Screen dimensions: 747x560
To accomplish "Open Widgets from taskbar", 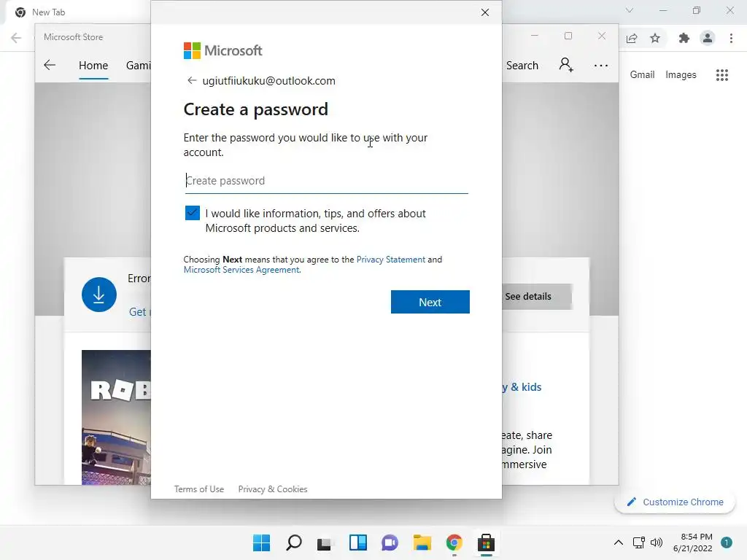I will [x=357, y=542].
